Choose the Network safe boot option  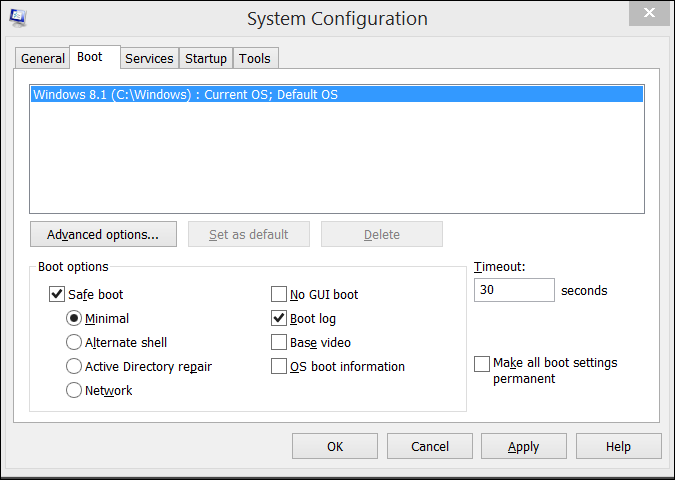tap(74, 390)
